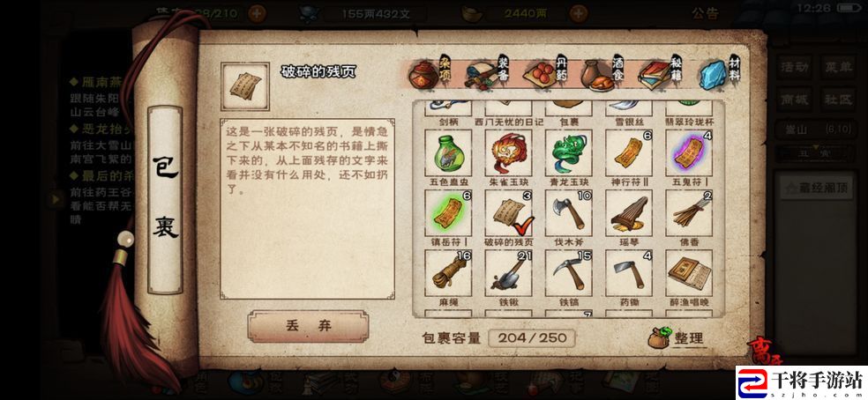The width and height of the screenshot is (868, 400).
Task: Select the 五色蛊虫 bottle item
Action: 448,152
